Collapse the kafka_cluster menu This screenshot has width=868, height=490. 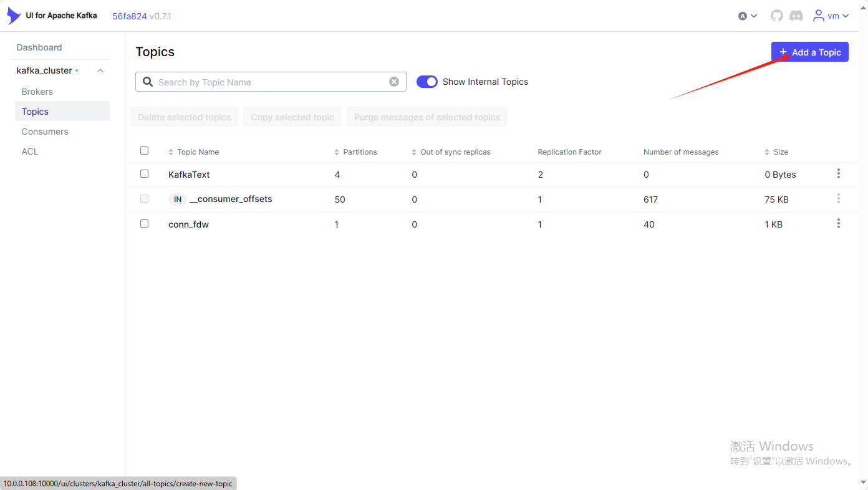tap(100, 71)
